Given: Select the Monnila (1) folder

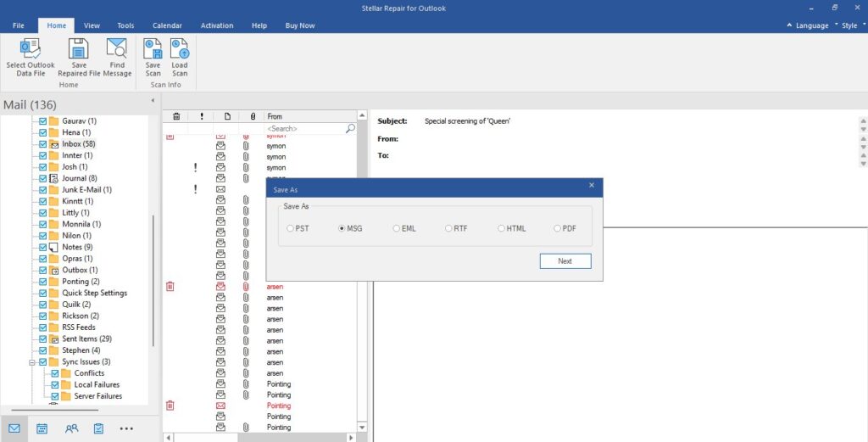Looking at the screenshot, I should point(81,224).
